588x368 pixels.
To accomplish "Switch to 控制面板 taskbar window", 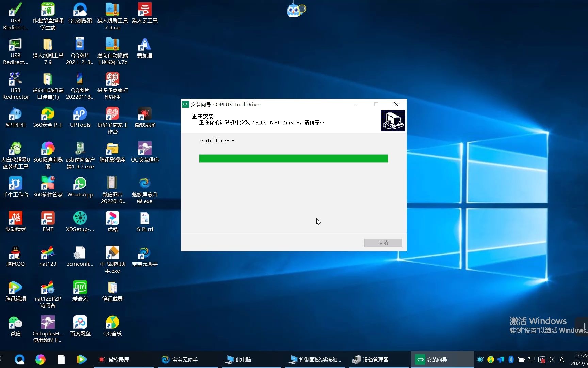I will coord(315,359).
